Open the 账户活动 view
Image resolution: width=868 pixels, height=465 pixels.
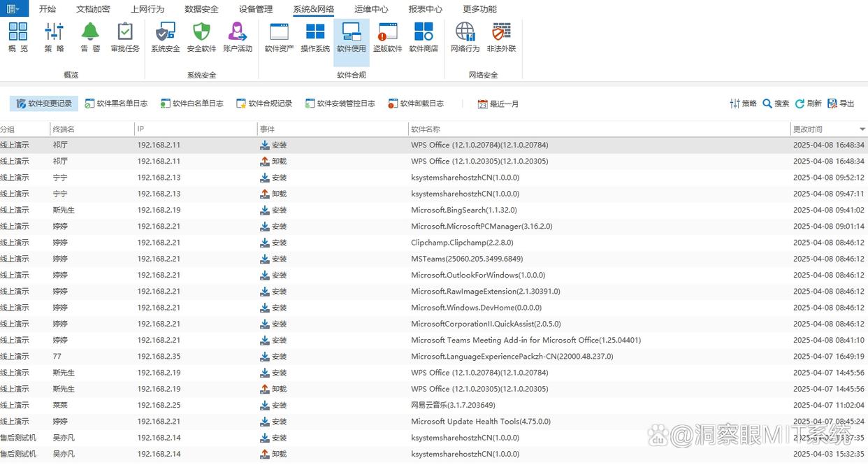tap(238, 38)
